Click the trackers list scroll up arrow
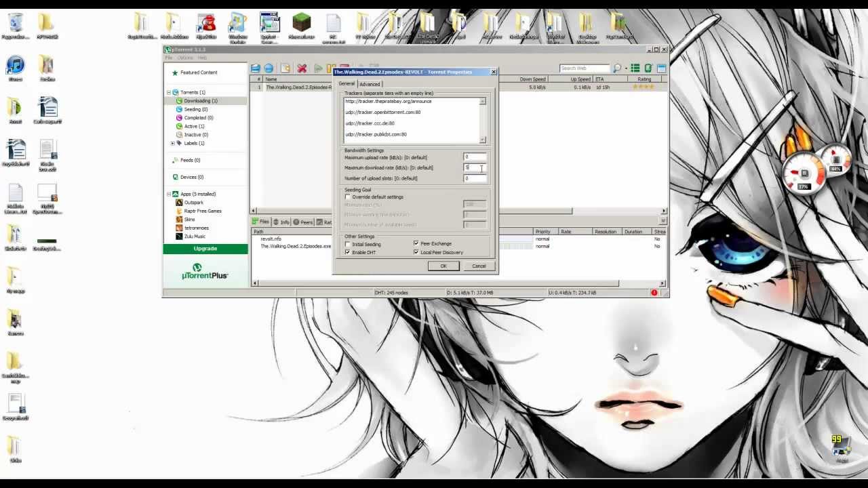The width and height of the screenshot is (868, 488). [x=483, y=102]
